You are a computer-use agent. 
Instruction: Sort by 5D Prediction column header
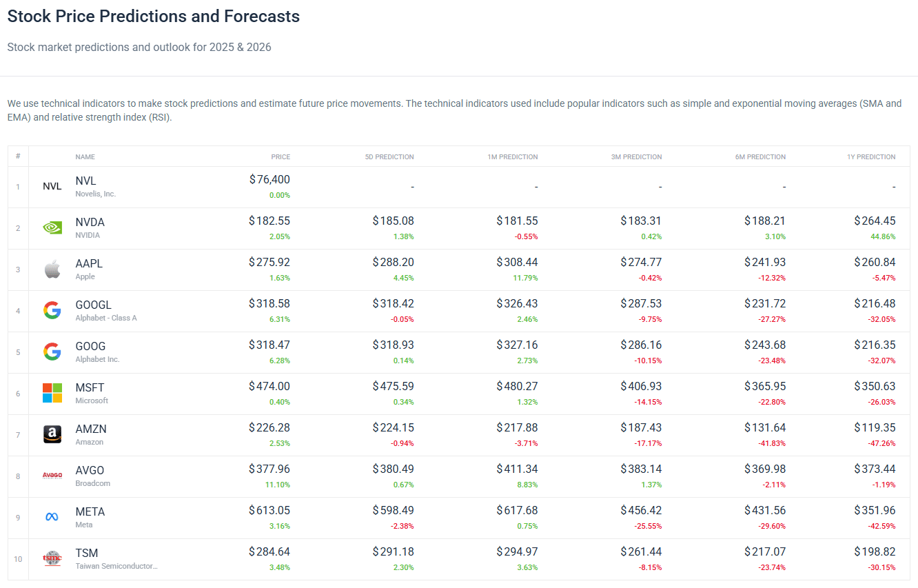[389, 156]
